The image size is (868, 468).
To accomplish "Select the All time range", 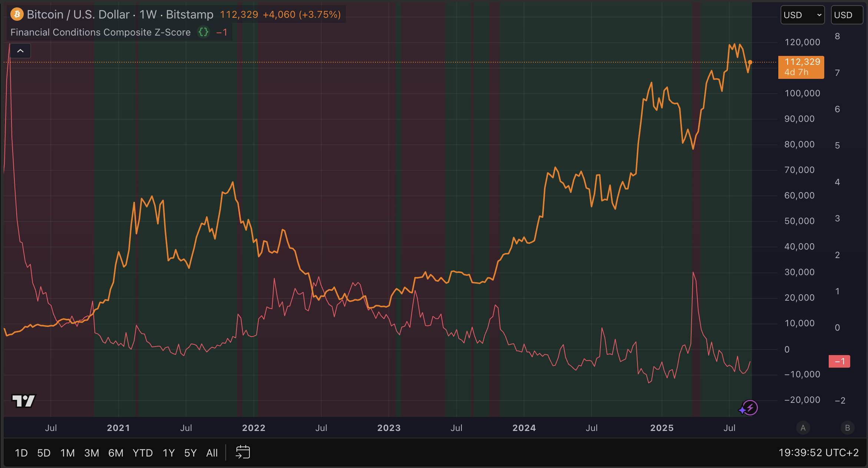I will [212, 453].
